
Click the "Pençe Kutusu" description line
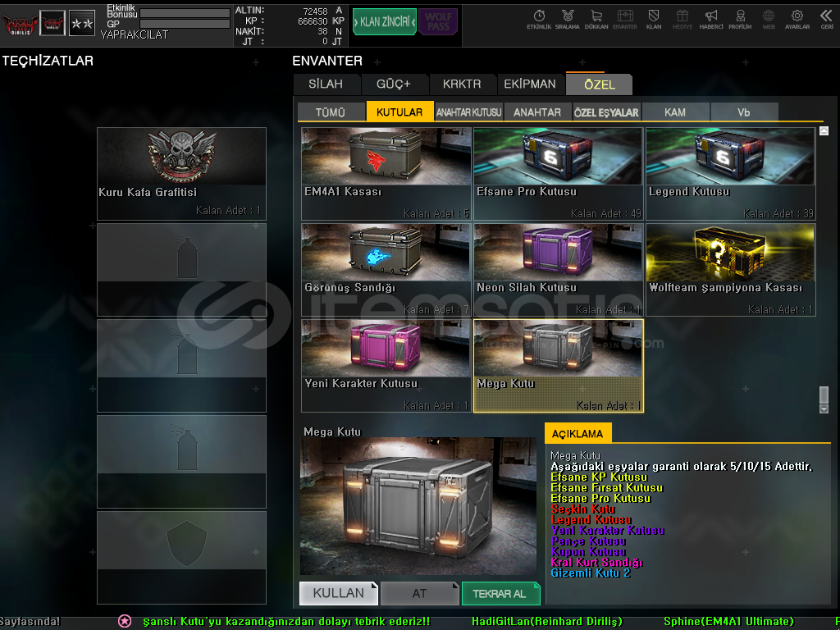tap(588, 541)
